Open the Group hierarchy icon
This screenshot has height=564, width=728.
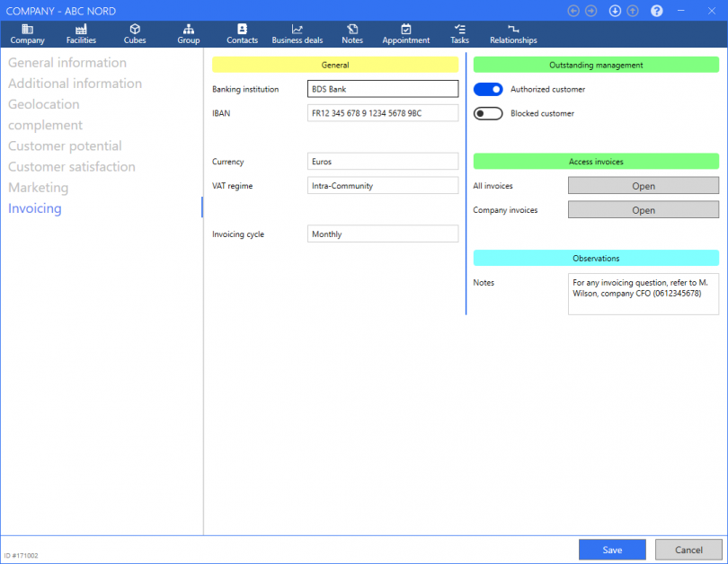[188, 30]
